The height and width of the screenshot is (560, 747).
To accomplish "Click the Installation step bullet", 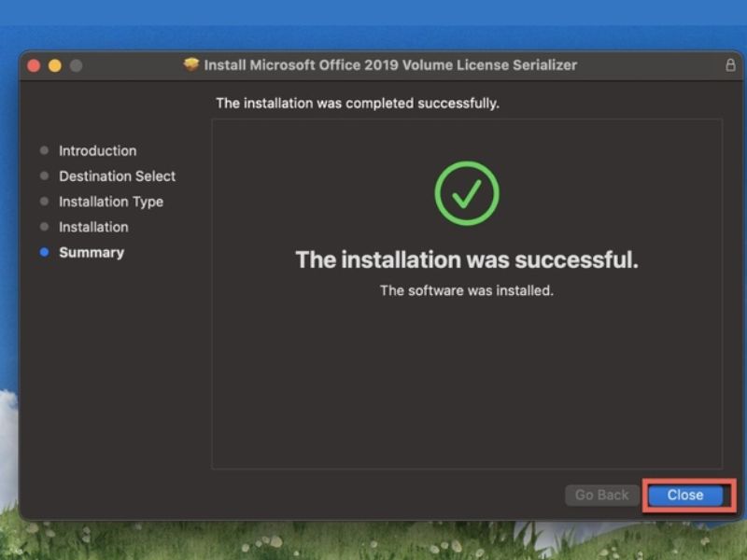I will pos(44,227).
